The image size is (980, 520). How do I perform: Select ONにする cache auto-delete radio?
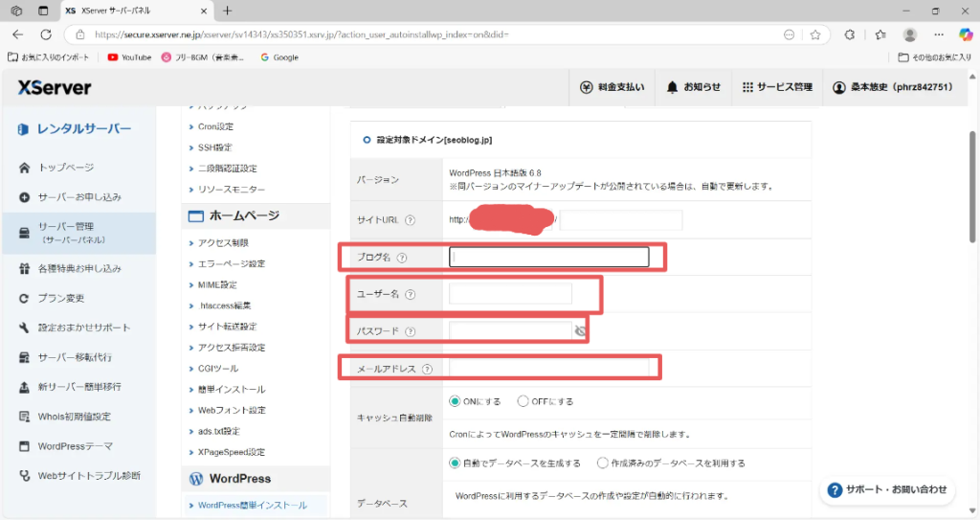pyautogui.click(x=455, y=401)
